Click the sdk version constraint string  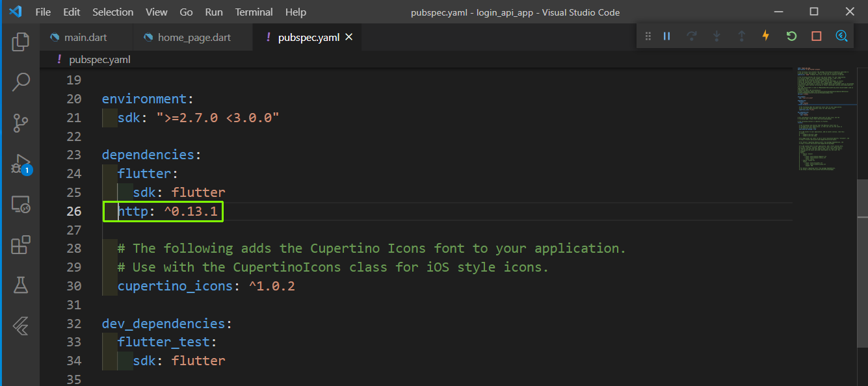point(217,118)
